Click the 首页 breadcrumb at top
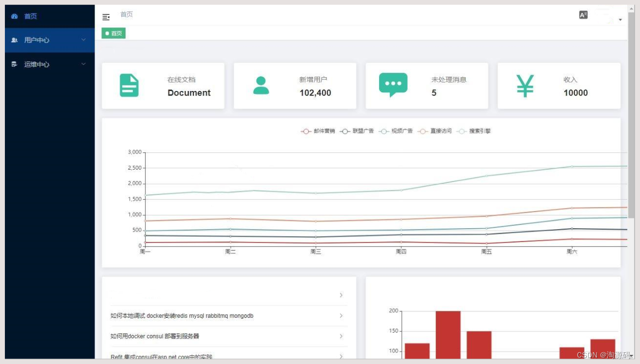This screenshot has width=640, height=364. (127, 14)
